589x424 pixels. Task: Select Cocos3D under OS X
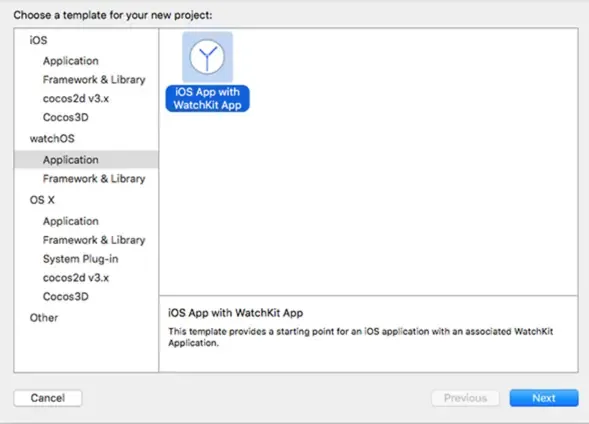coord(66,296)
